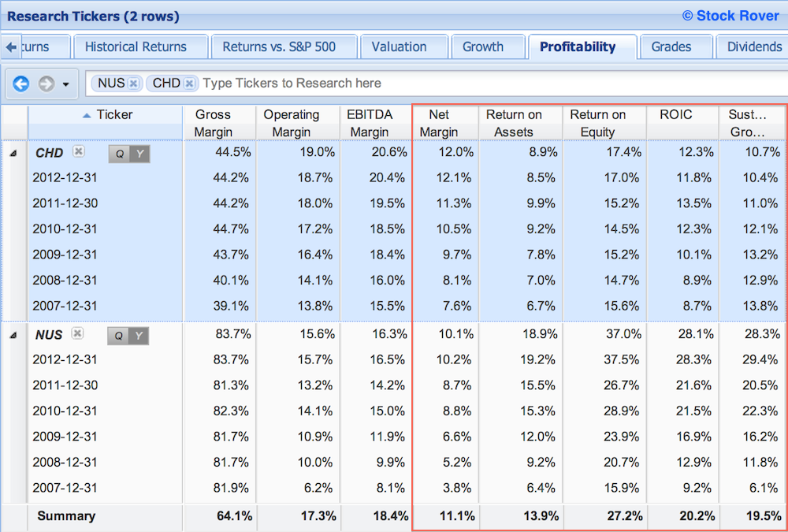Switch CHD to quarterly with Q toggle
Screen dimensions: 788x532
[119, 154]
